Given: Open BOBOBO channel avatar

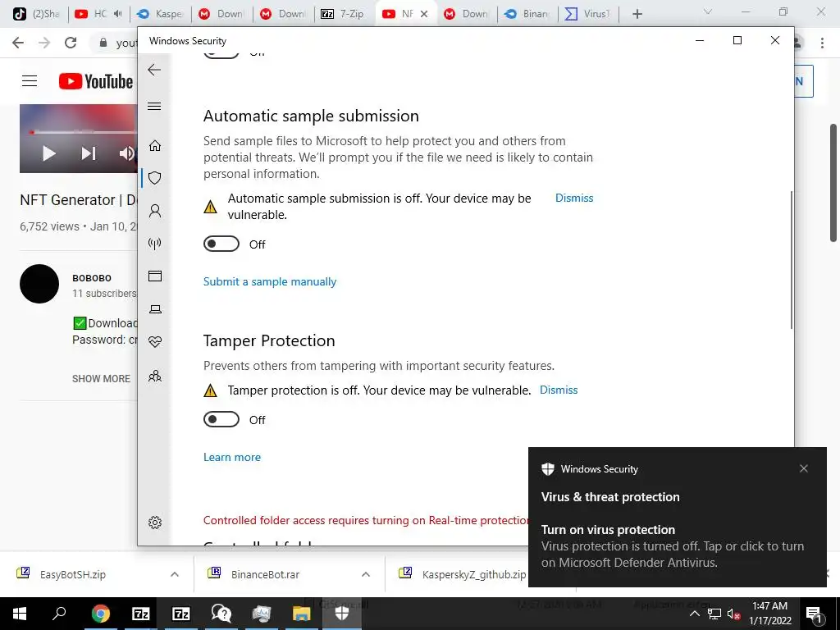Looking at the screenshot, I should click(39, 284).
